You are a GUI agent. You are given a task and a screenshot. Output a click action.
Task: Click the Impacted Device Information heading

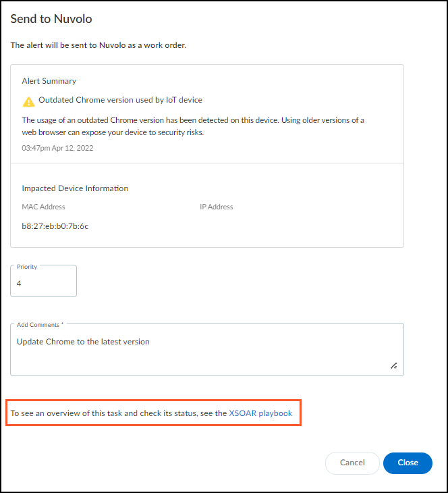tap(75, 188)
